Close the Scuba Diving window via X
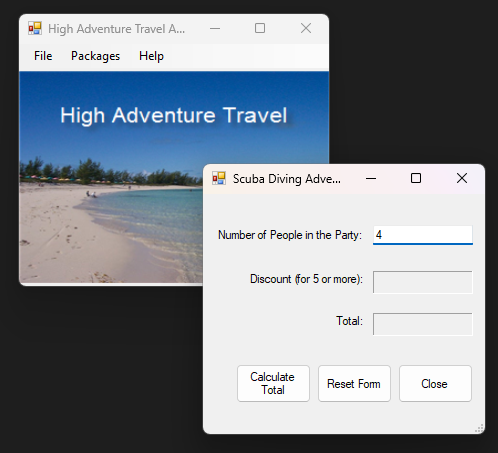The width and height of the screenshot is (498, 453). point(462,178)
